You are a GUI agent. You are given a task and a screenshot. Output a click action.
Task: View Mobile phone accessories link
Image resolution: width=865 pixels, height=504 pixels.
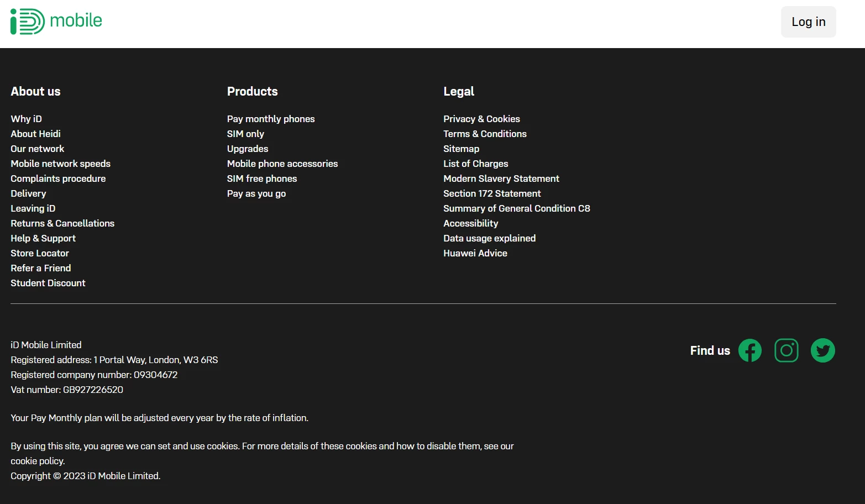[282, 164]
